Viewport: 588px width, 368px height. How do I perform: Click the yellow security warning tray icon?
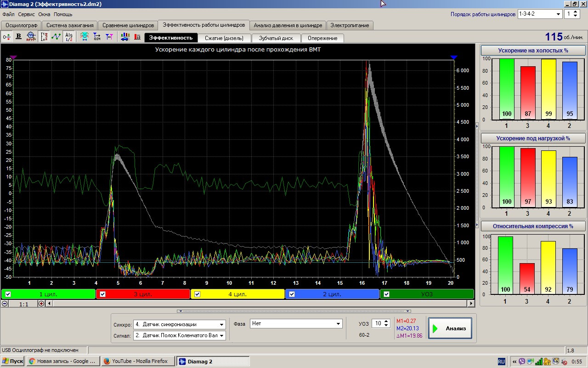(x=547, y=361)
